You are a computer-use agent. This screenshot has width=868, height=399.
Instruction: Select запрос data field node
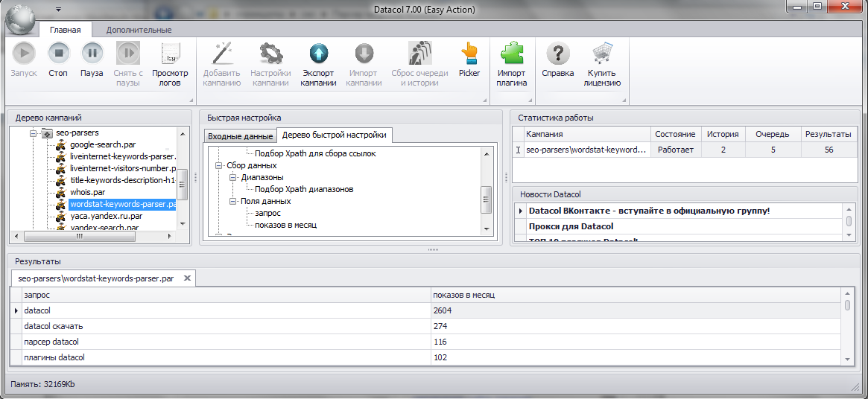(x=267, y=213)
